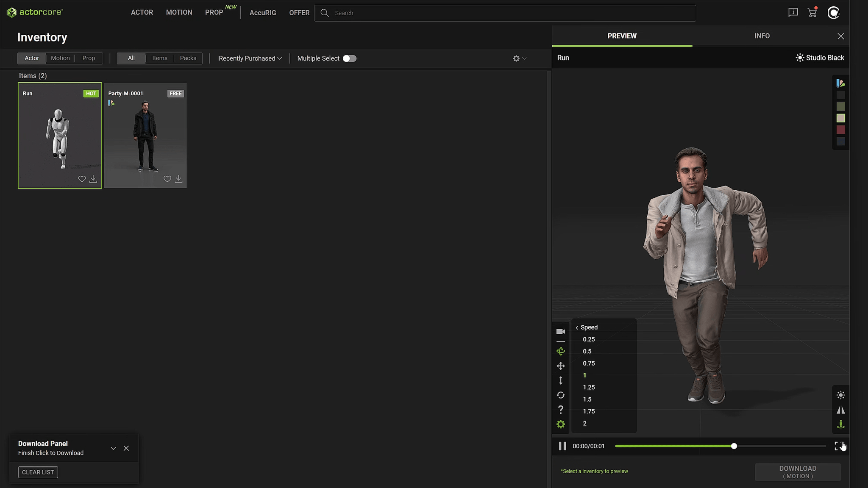Filter inventory by Packs only
This screenshot has width=868, height=488.
click(x=188, y=58)
